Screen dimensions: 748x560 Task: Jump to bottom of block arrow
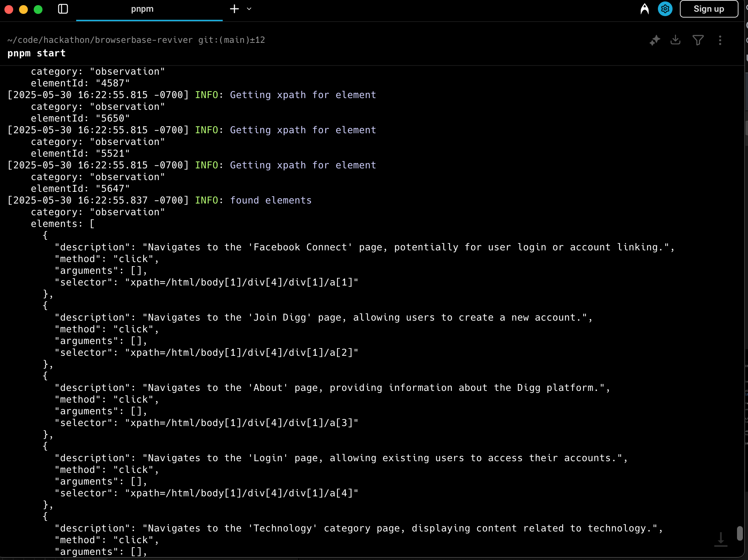coord(721,540)
